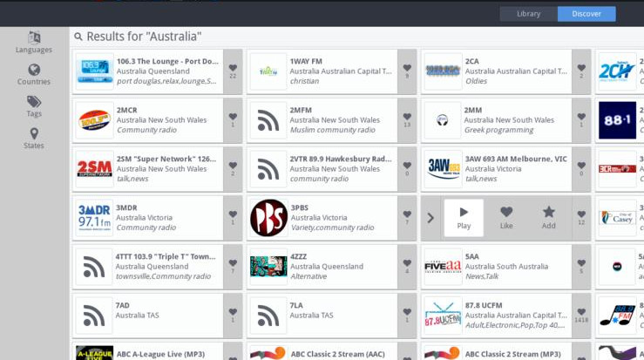This screenshot has height=360, width=644.
Task: Click 7AD feed placeholder icon
Action: coord(93,316)
